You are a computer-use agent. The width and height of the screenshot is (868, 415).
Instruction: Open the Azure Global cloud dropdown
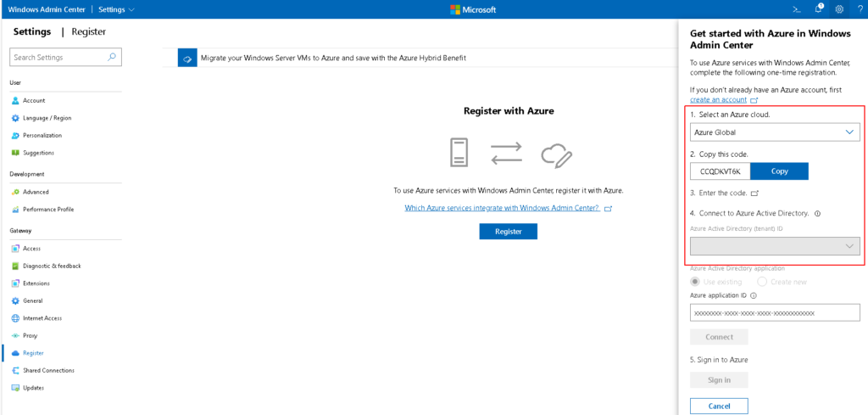(x=775, y=132)
